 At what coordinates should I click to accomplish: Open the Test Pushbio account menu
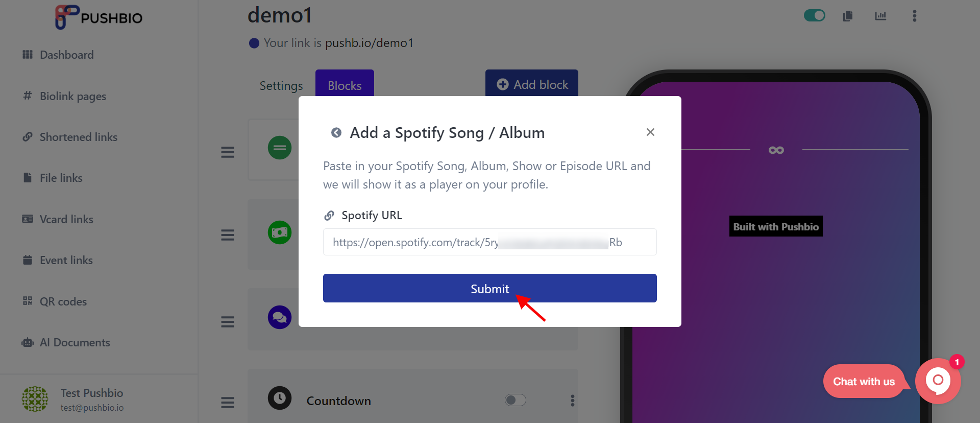tap(73, 399)
